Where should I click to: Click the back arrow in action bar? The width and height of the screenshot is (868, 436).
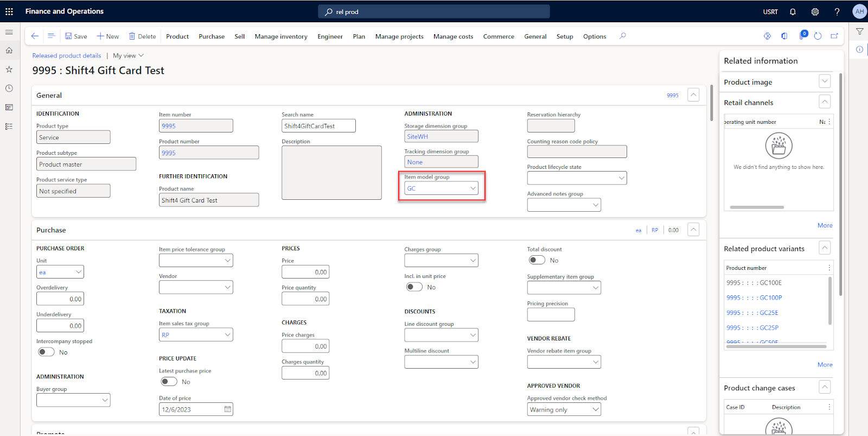[35, 36]
